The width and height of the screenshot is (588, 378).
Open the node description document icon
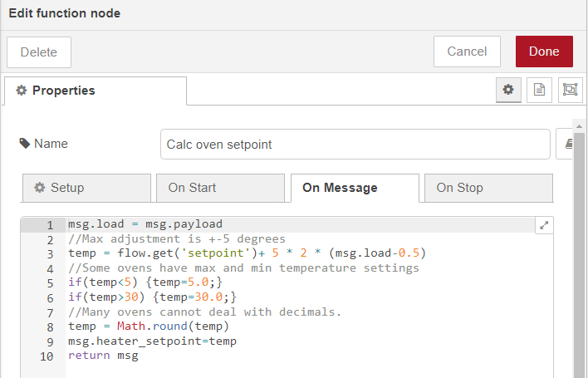click(539, 90)
